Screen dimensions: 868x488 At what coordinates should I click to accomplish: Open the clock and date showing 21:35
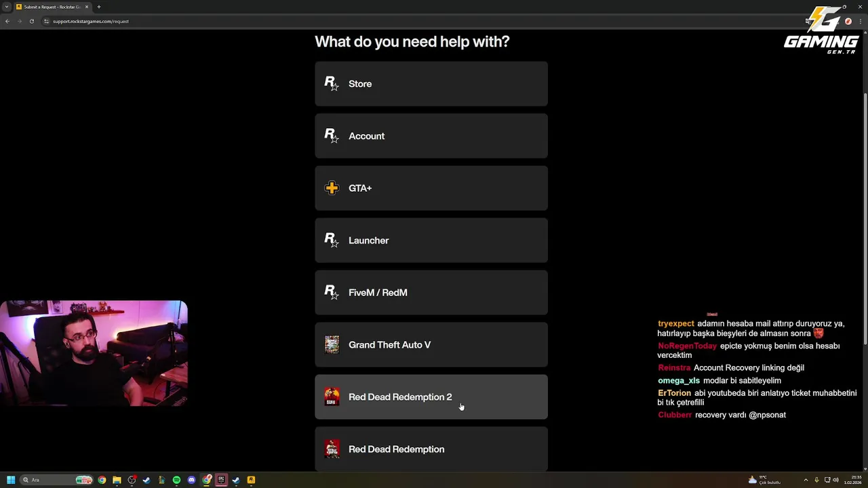[x=853, y=480]
